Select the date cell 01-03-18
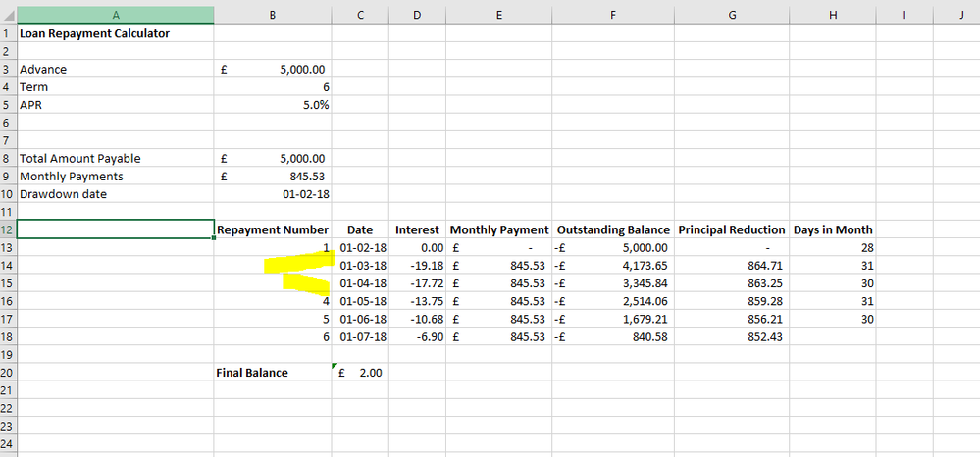Image resolution: width=980 pixels, height=457 pixels. point(360,266)
